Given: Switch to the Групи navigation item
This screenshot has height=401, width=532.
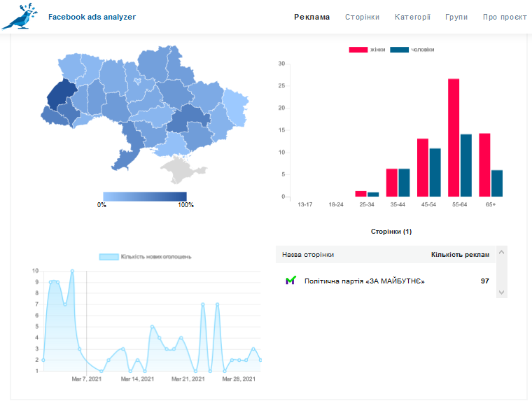Looking at the screenshot, I should pos(456,17).
